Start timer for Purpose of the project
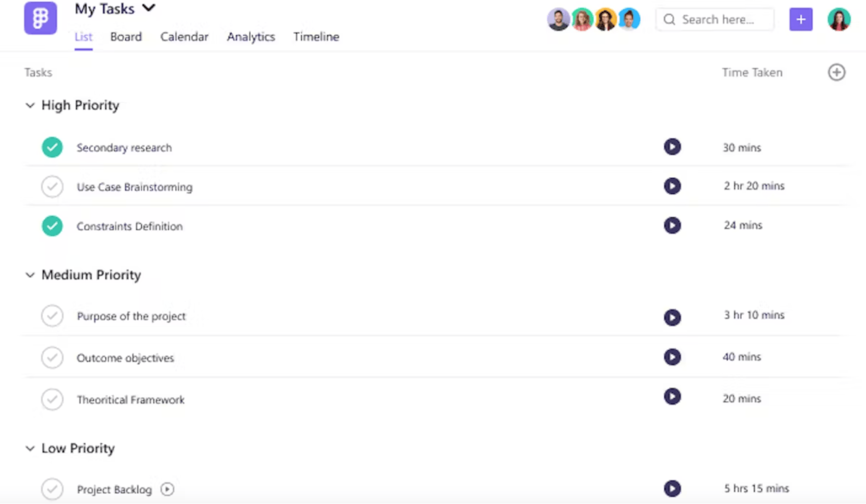The height and width of the screenshot is (504, 866). 672,317
